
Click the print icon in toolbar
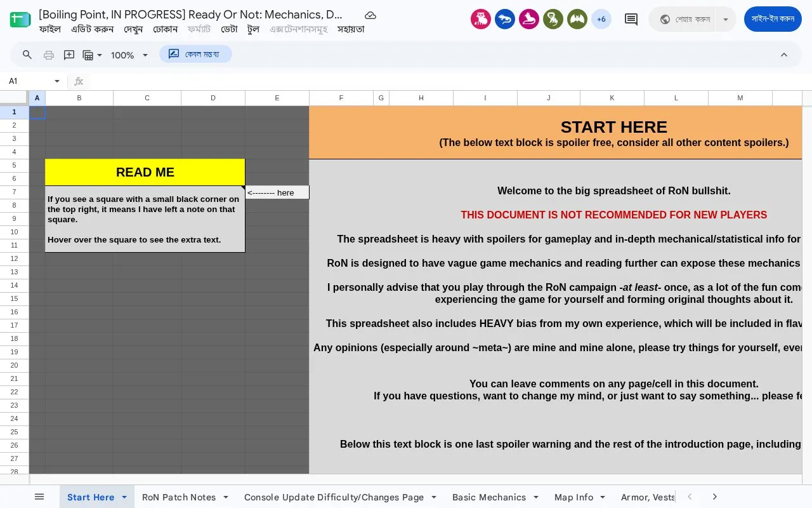pyautogui.click(x=48, y=55)
